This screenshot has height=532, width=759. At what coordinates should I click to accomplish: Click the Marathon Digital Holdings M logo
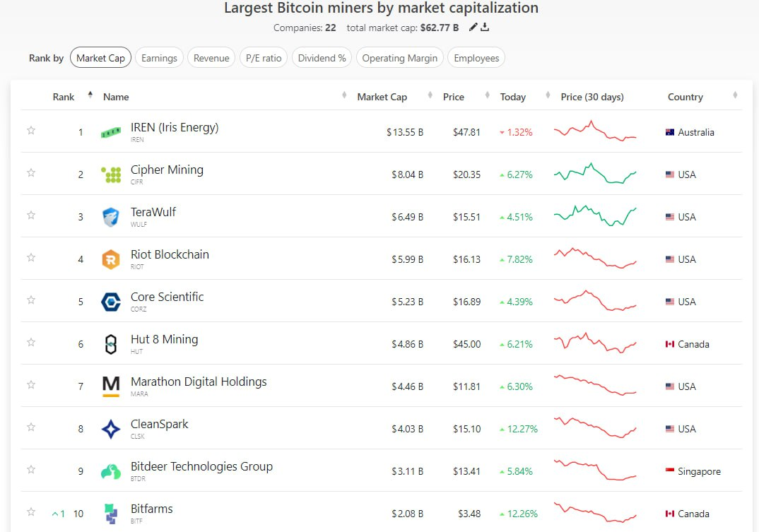(111, 386)
